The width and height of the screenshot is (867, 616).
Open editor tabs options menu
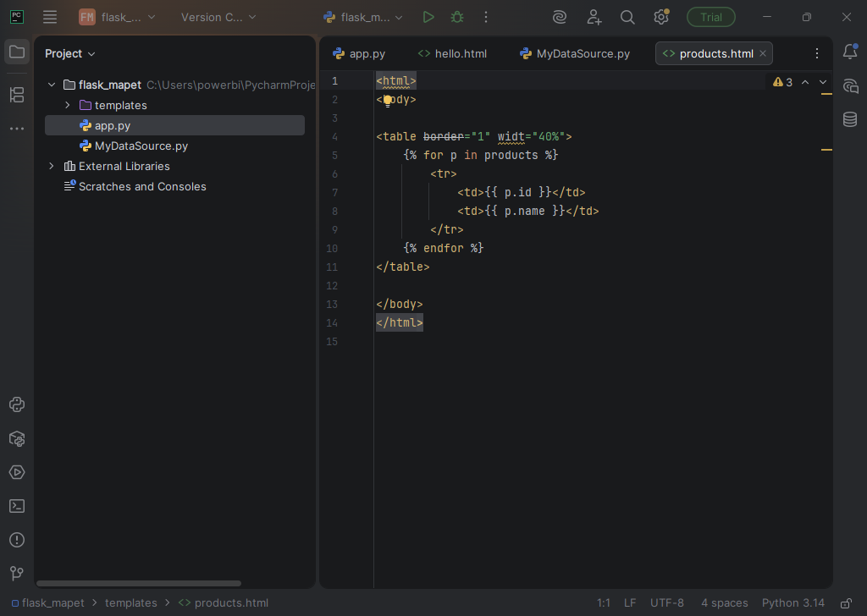[817, 53]
